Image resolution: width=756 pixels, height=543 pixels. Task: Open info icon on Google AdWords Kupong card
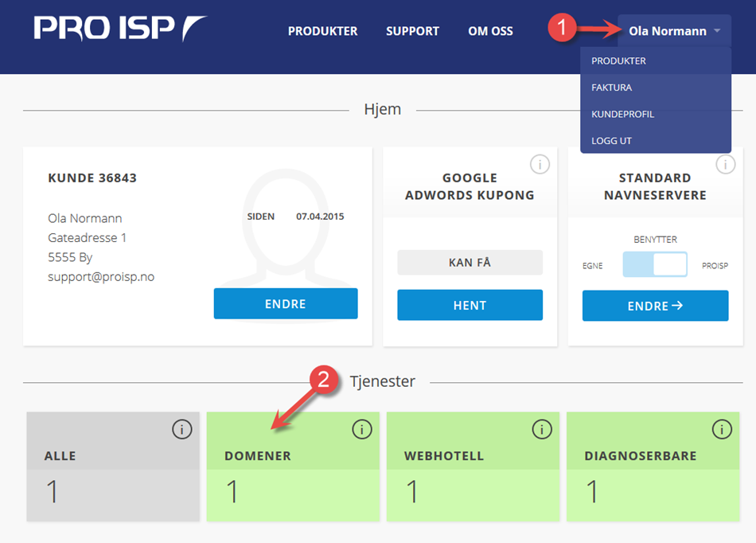click(x=540, y=165)
